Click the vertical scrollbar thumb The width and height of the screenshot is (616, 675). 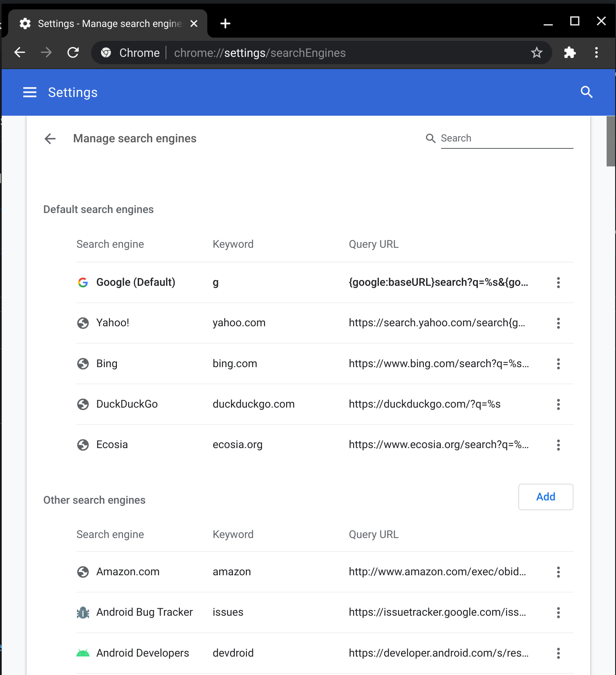click(611, 141)
